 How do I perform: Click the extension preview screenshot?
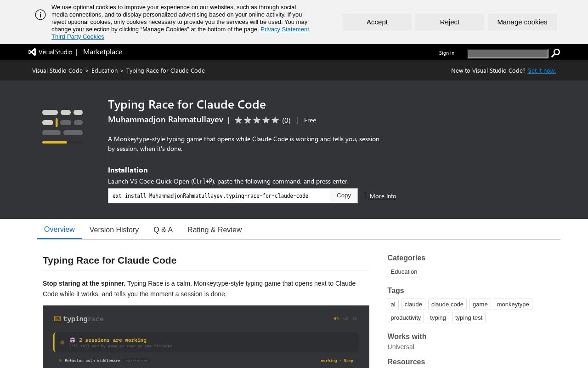206,337
